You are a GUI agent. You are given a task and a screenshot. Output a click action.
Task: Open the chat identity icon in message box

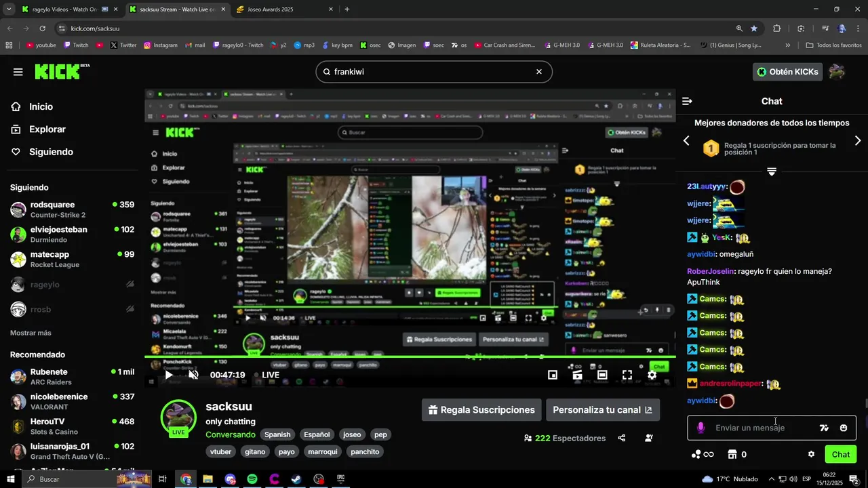(701, 428)
